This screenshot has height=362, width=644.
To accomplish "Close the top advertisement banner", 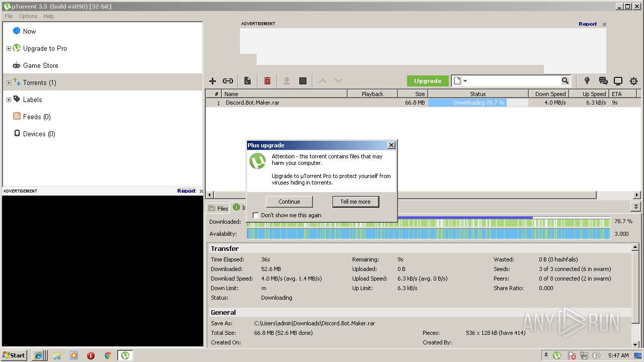I will [x=604, y=24].
